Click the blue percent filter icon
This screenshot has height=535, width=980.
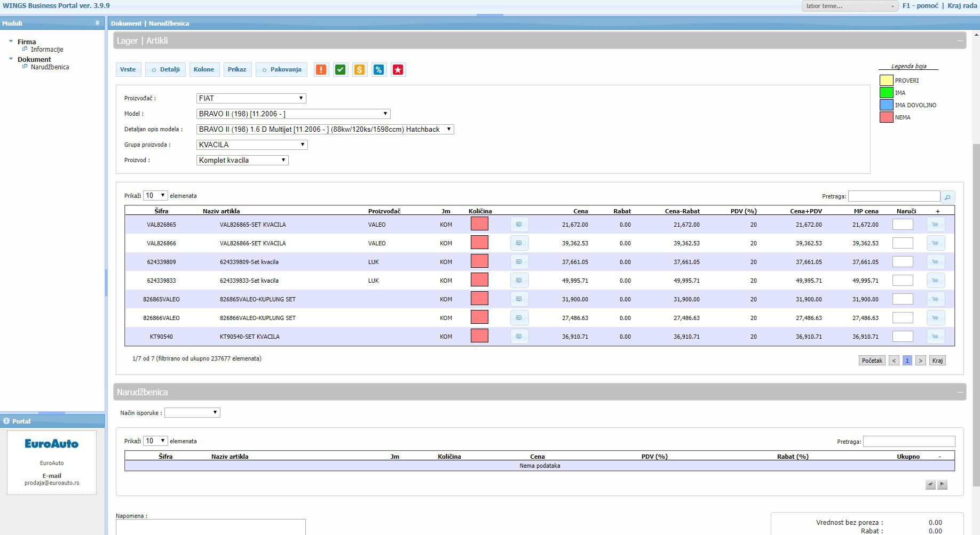click(379, 70)
